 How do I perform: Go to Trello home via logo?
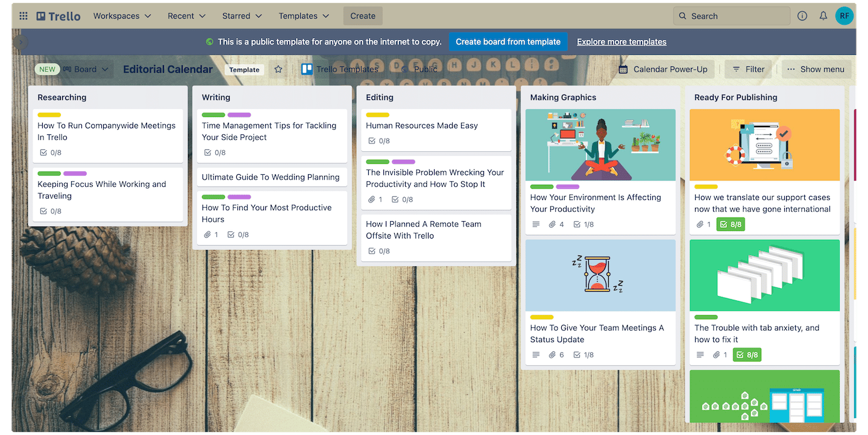(58, 16)
